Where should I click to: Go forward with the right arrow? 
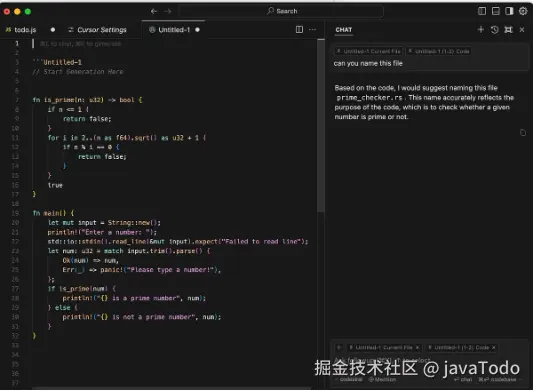[x=168, y=11]
